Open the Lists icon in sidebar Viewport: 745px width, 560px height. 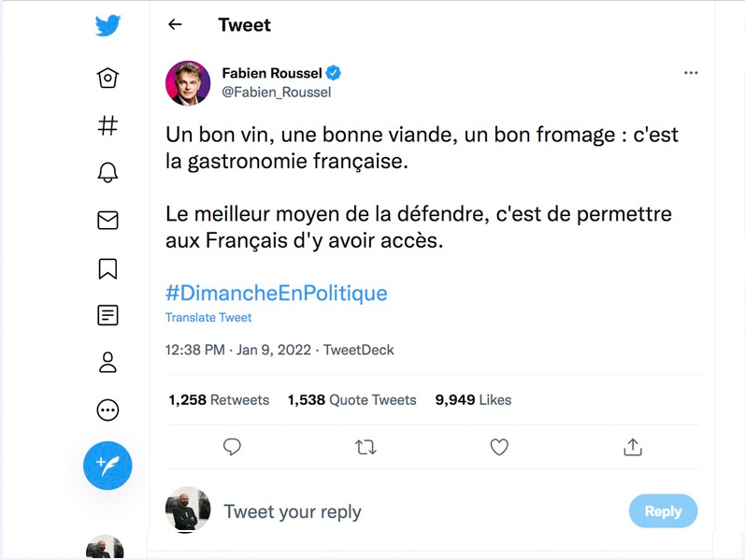click(x=107, y=315)
